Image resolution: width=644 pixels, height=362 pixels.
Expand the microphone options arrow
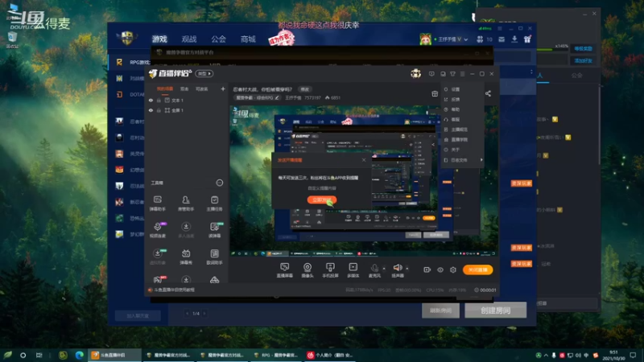click(x=384, y=269)
